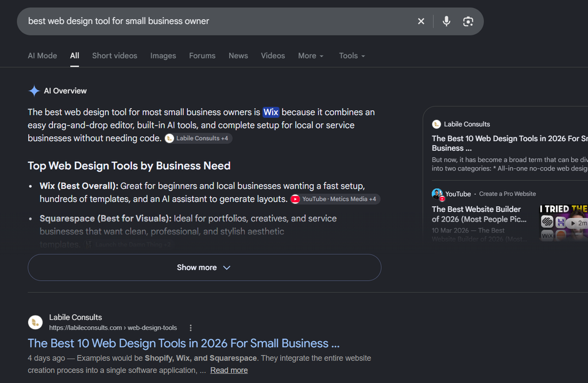Click the Labile Consults logo in the side panel
Image resolution: width=588 pixels, height=383 pixels.
(436, 124)
